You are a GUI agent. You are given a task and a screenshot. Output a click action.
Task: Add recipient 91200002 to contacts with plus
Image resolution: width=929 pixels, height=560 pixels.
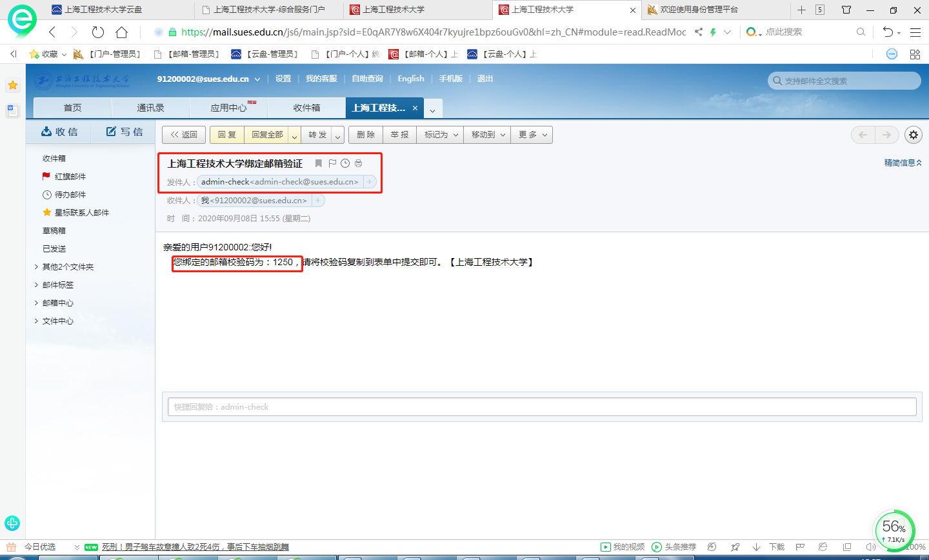[x=318, y=201]
